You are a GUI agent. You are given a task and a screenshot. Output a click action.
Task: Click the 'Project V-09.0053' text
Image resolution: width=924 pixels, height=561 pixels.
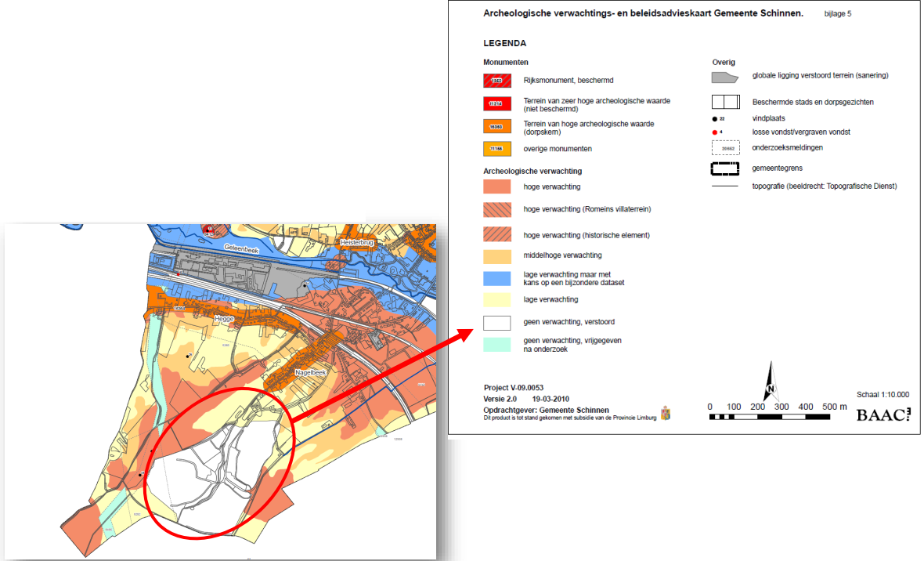[x=514, y=388]
